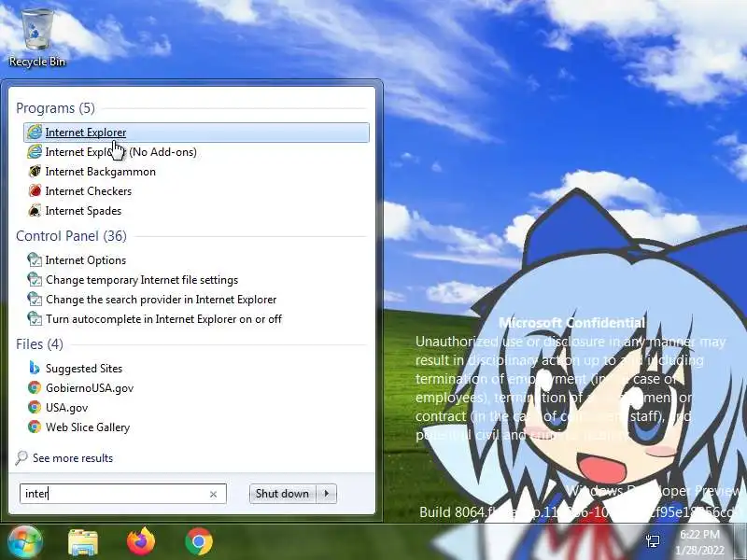This screenshot has height=560, width=747.
Task: Click the Shut down button
Action: click(x=283, y=494)
